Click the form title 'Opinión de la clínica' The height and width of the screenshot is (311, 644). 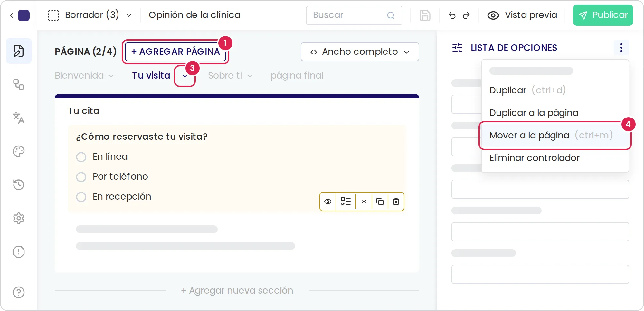(x=194, y=15)
